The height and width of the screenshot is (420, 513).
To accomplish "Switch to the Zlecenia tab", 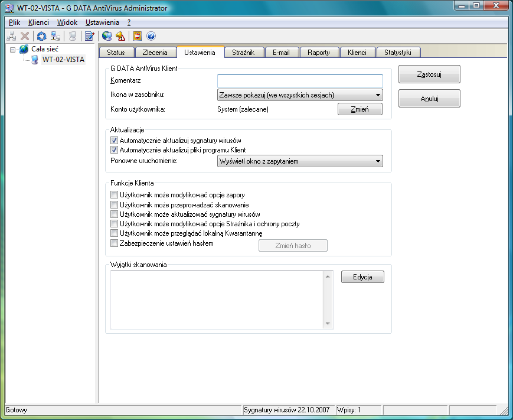I will pyautogui.click(x=155, y=53).
